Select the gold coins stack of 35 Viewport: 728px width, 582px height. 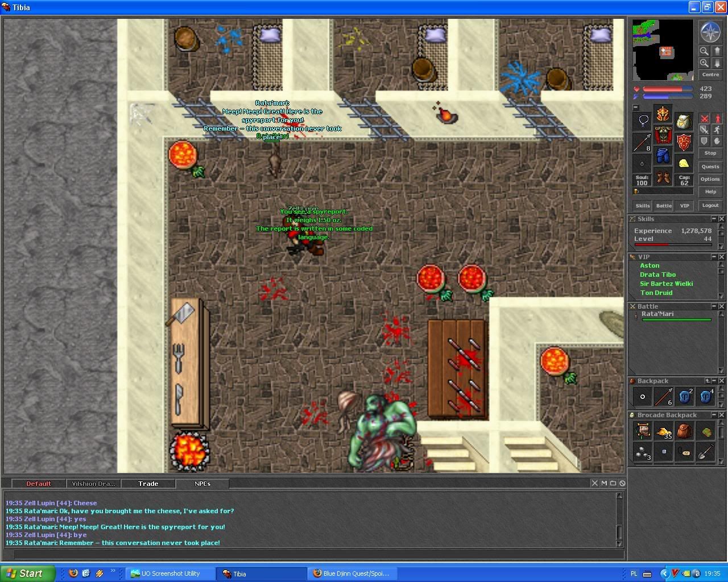664,431
